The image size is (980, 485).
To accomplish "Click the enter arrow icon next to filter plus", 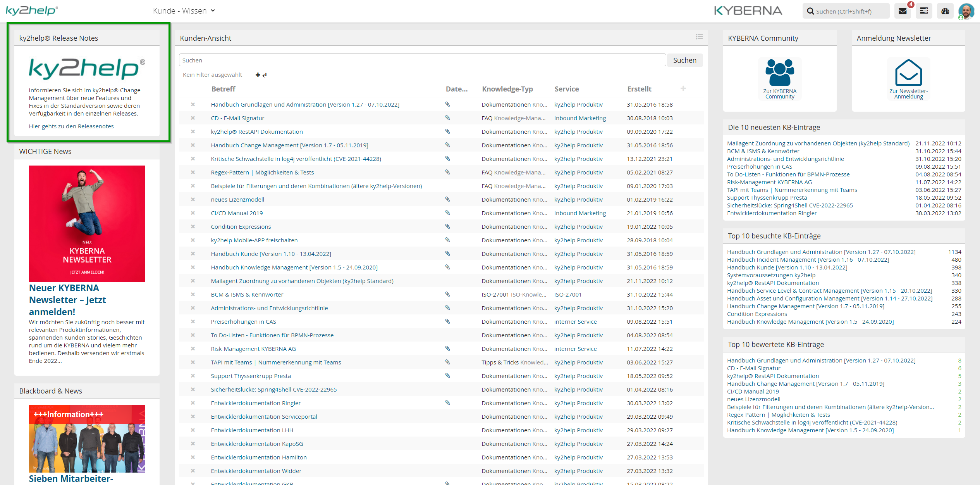I will point(265,75).
